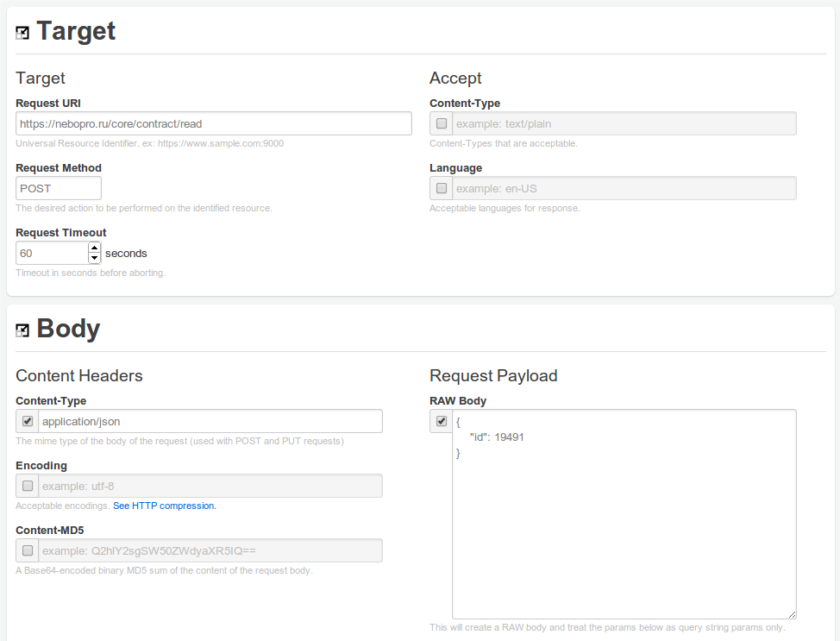Decrease Request Timeout with down arrow
This screenshot has width=840, height=641.
click(94, 258)
